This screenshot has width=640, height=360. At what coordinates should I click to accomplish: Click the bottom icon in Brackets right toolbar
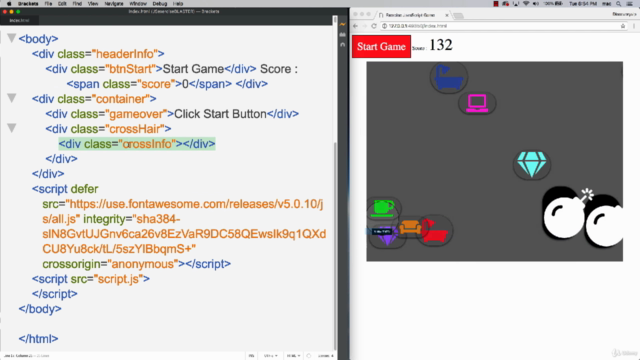(x=342, y=44)
